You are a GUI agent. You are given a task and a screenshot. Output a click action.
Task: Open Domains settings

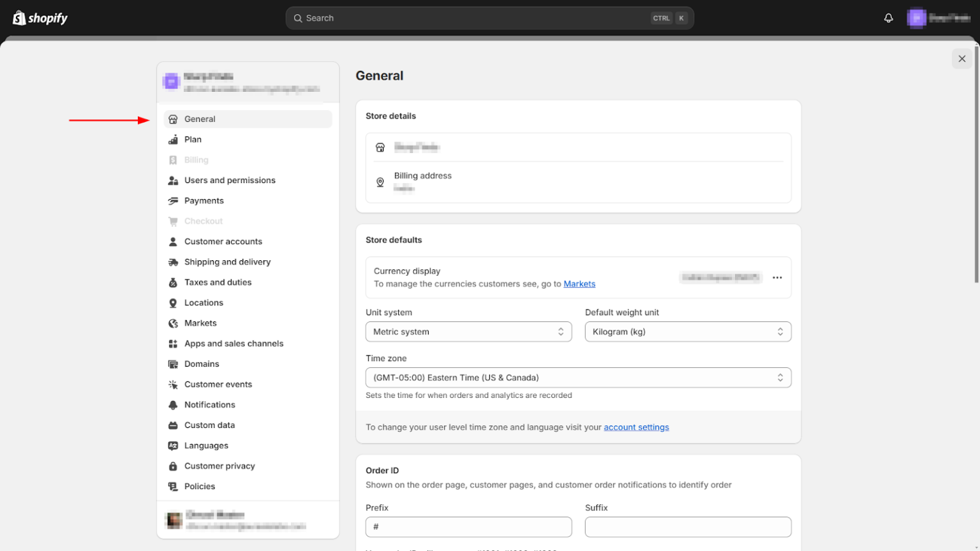point(202,364)
